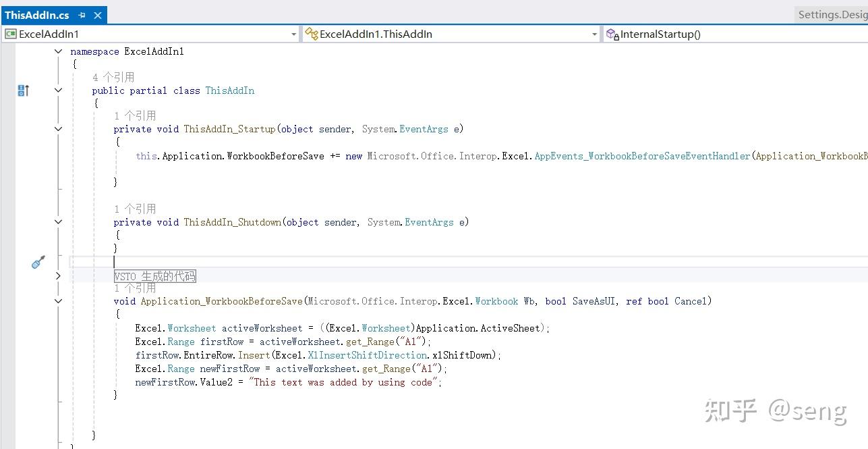
Task: Click the Quick Actions screwdriver icon in margin
Action: [38, 262]
